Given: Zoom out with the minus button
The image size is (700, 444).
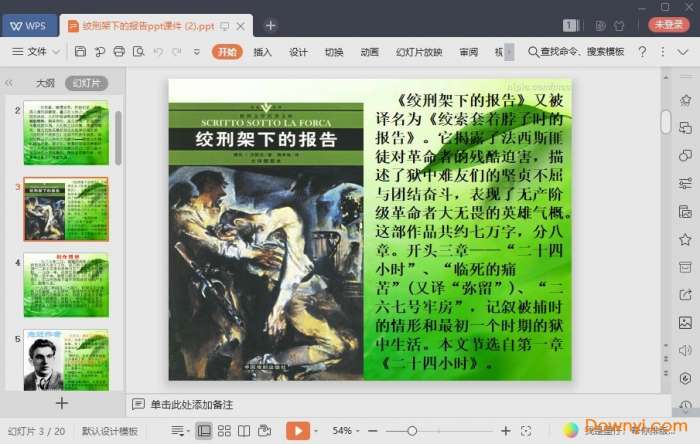Looking at the screenshot, I should pos(373,431).
